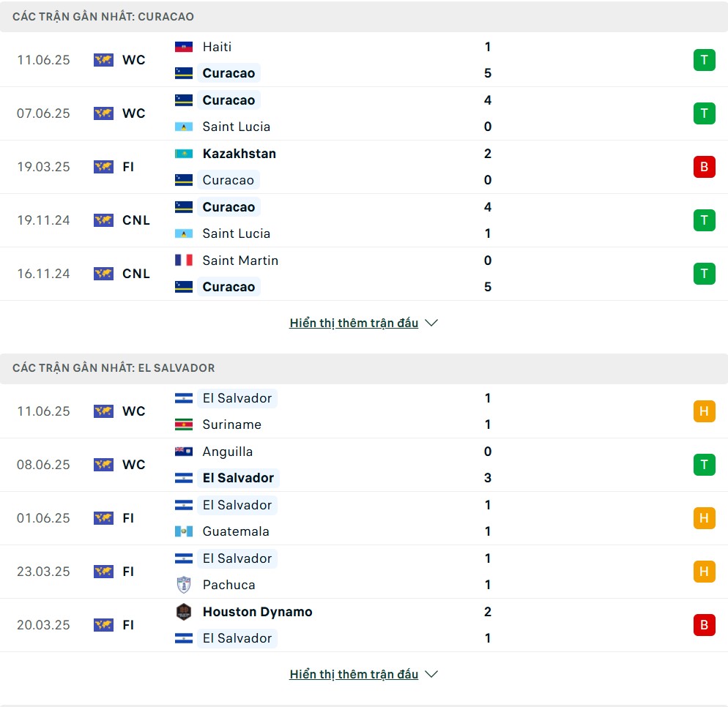
Task: Click the Suriname flag icon
Action: 183,424
